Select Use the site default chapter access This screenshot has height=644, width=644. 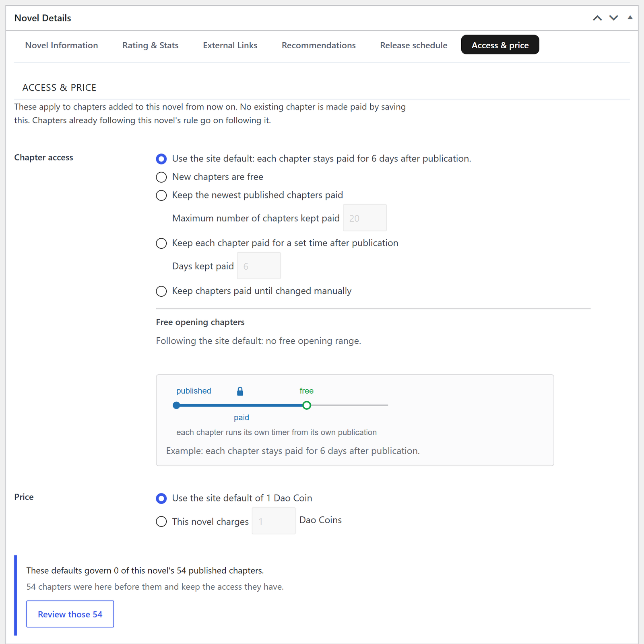tap(161, 159)
